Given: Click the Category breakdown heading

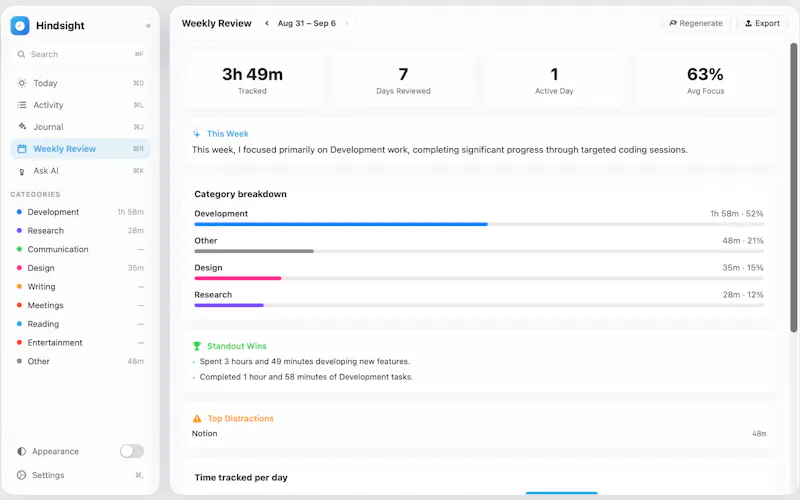Looking at the screenshot, I should (240, 194).
